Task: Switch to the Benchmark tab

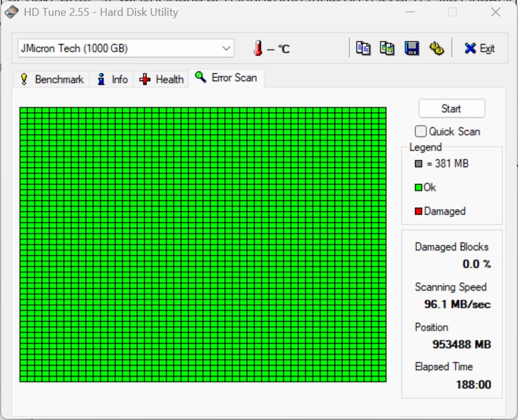Action: pos(51,79)
